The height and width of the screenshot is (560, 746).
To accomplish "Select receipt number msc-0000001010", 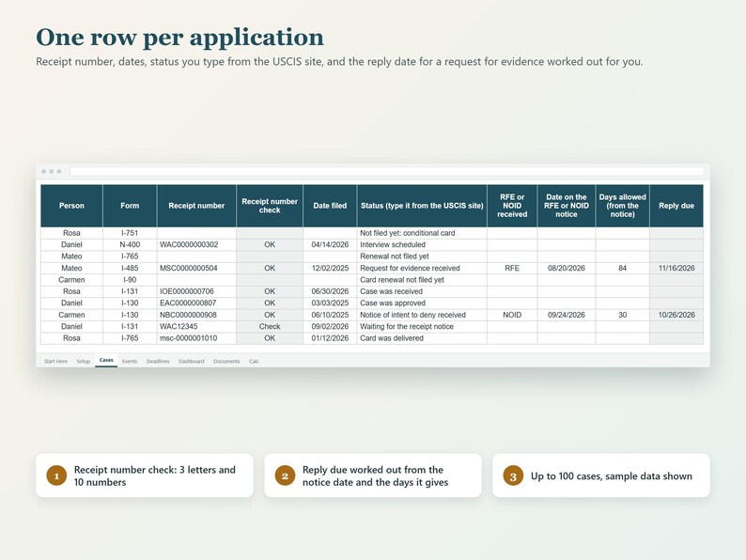I will click(196, 338).
